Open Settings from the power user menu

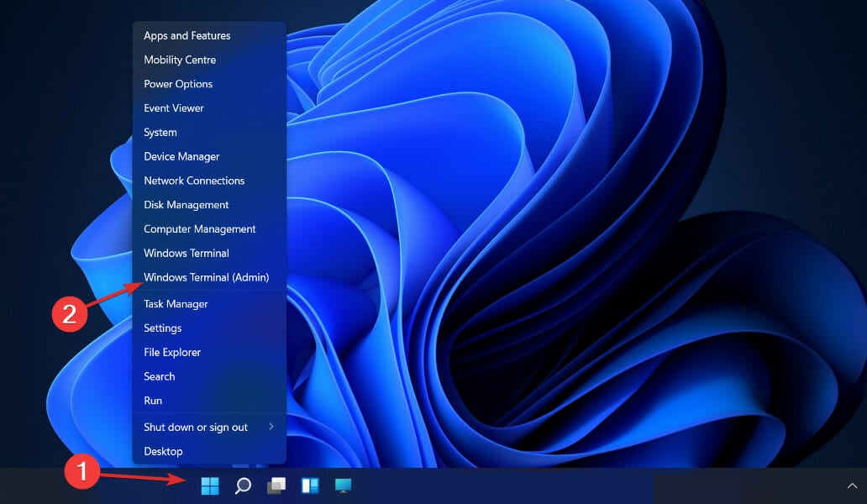click(162, 328)
